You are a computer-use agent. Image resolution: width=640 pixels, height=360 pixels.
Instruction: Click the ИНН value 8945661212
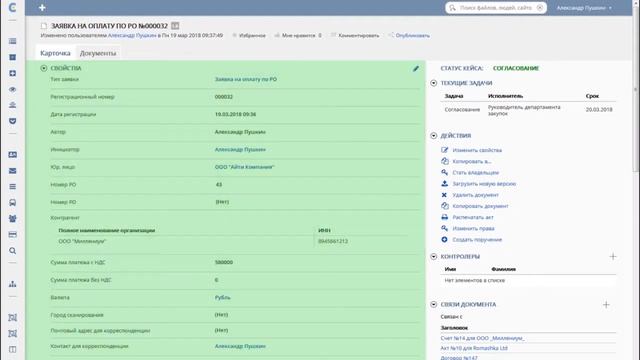pyautogui.click(x=333, y=241)
